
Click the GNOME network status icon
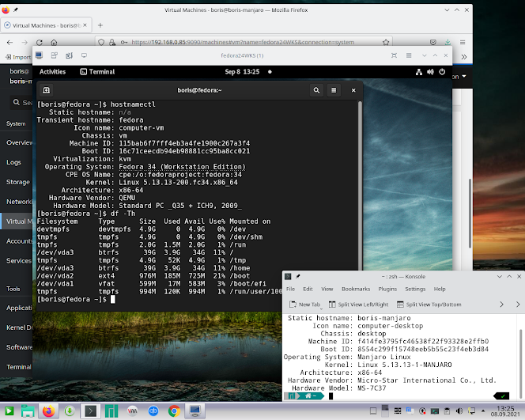point(419,72)
